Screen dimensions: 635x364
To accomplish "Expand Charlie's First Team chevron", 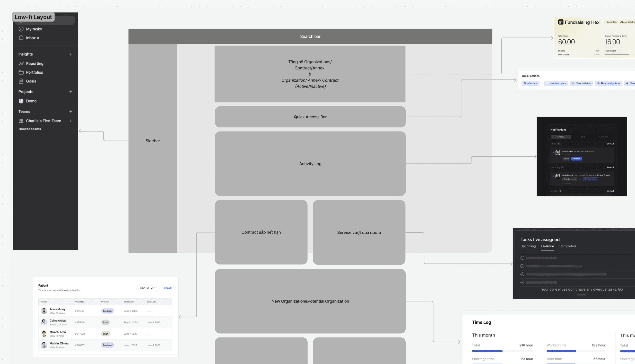I will [71, 121].
